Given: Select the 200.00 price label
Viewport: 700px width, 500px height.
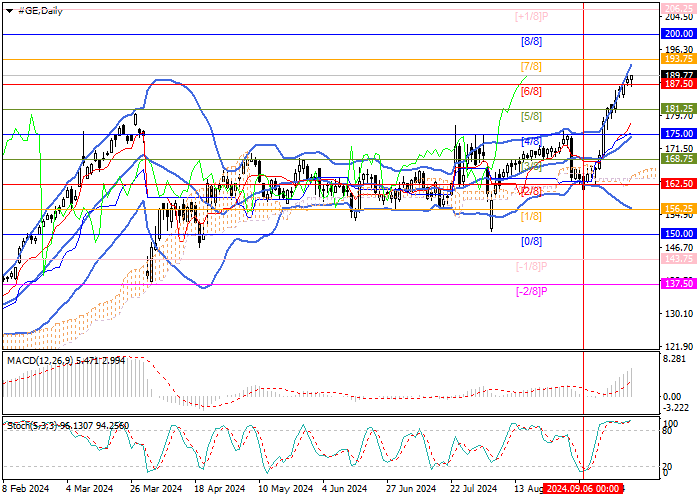Looking at the screenshot, I should tap(679, 34).
